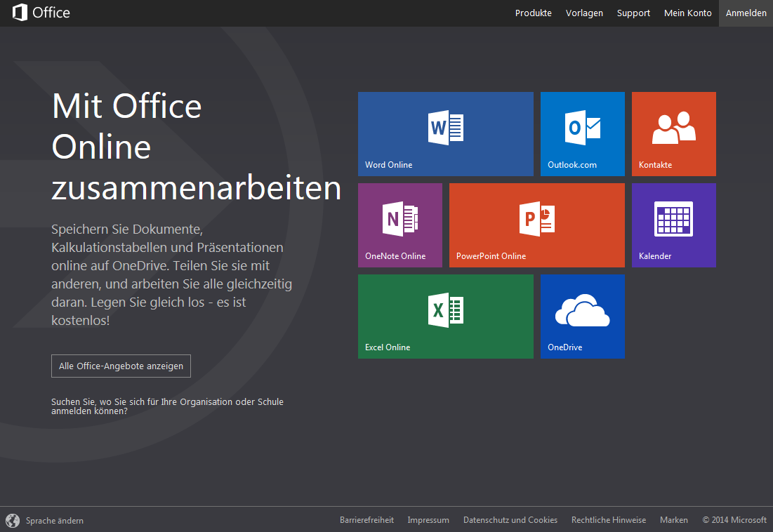Image resolution: width=773 pixels, height=532 pixels.
Task: Open the Produkte menu
Action: pos(534,13)
